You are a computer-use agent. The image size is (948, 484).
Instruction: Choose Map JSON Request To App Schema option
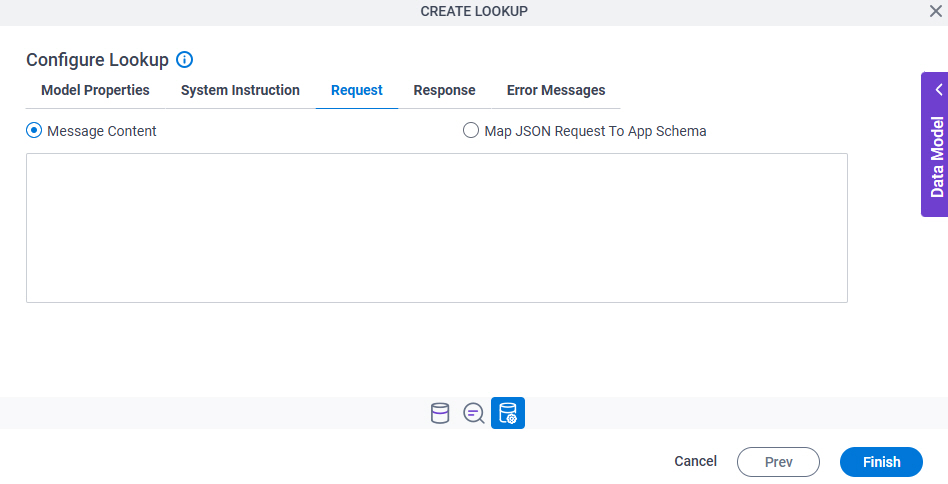click(x=471, y=131)
